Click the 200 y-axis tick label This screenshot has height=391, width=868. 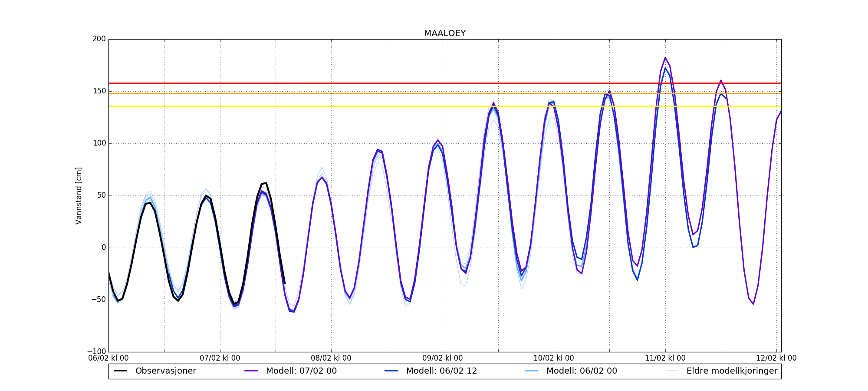[99, 39]
